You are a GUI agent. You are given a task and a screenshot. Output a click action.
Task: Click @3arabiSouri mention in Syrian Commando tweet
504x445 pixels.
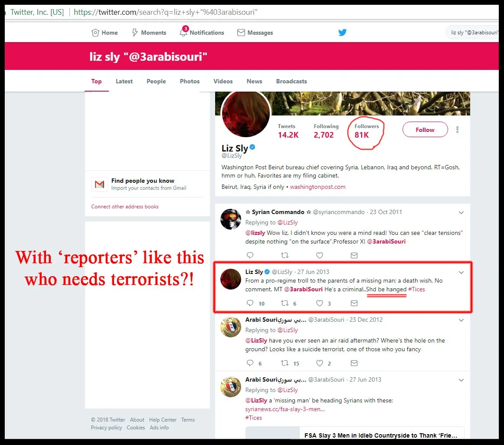point(386,241)
